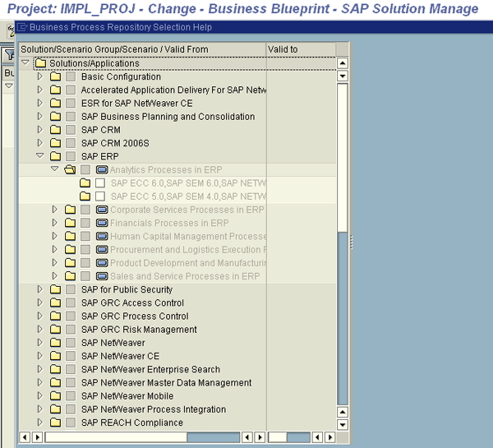Click the scenario icon beside Human Capital Management

[x=102, y=236]
